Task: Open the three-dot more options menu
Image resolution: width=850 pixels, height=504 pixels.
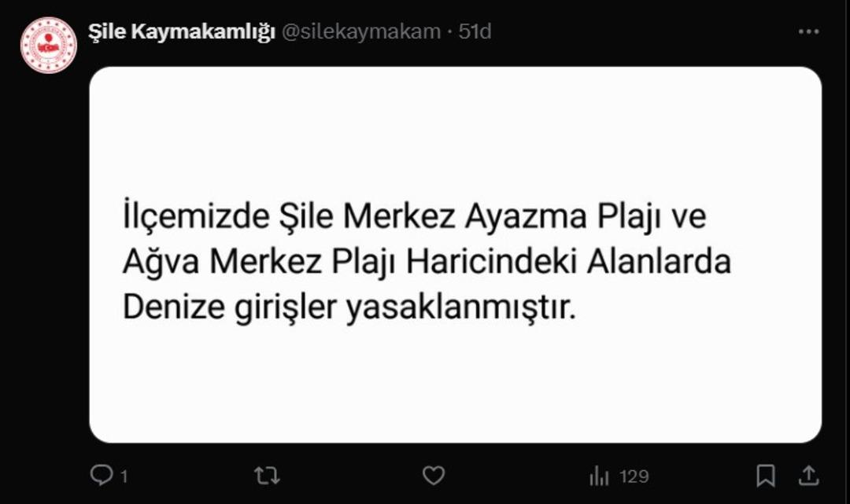Action: coord(808,32)
